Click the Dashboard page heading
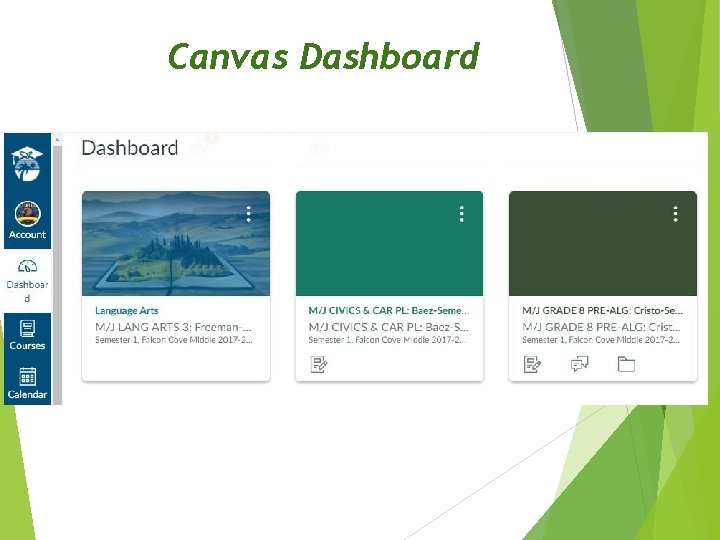 [x=130, y=148]
